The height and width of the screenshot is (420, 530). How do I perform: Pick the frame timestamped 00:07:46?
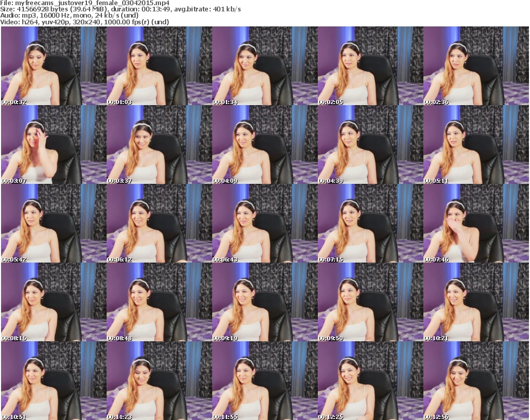click(476, 224)
